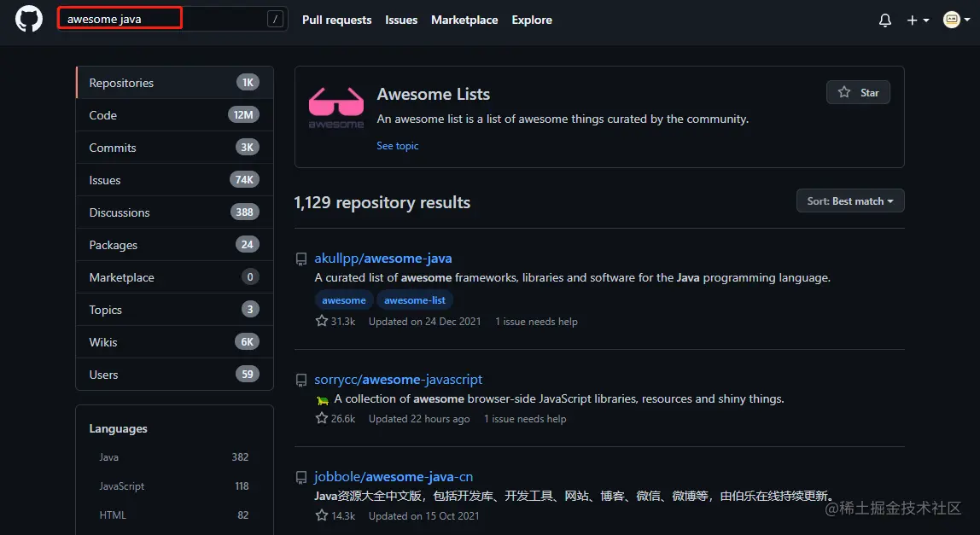
Task: Click Updated 22 hours ago text
Action: coord(419,419)
